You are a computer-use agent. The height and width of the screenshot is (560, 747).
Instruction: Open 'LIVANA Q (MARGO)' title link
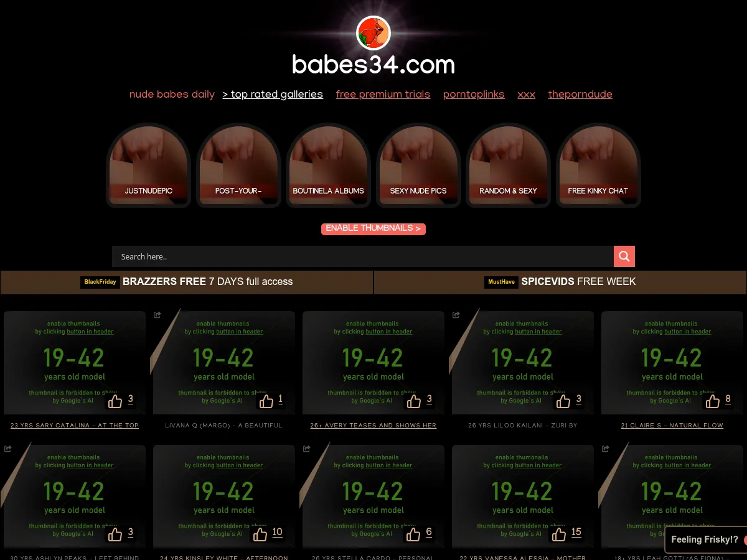pyautogui.click(x=224, y=426)
